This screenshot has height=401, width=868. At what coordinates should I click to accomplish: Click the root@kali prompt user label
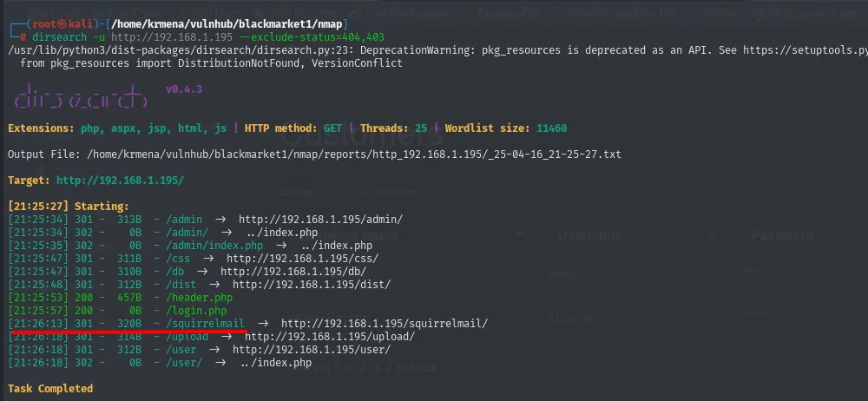coord(64,24)
